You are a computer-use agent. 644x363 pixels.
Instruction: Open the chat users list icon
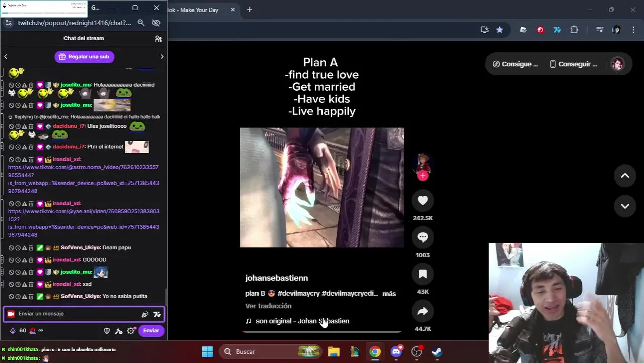(158, 38)
